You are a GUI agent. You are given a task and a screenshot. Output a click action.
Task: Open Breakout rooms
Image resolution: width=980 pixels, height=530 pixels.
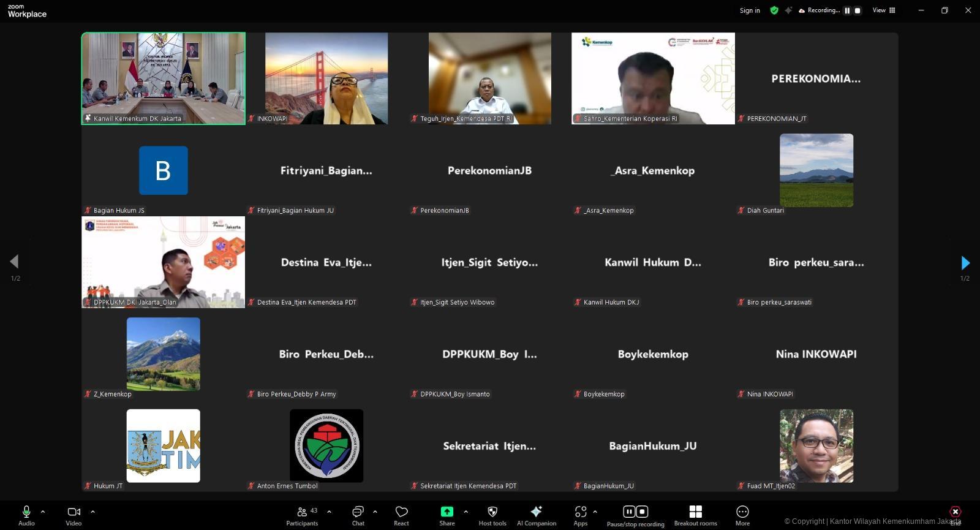pyautogui.click(x=695, y=515)
